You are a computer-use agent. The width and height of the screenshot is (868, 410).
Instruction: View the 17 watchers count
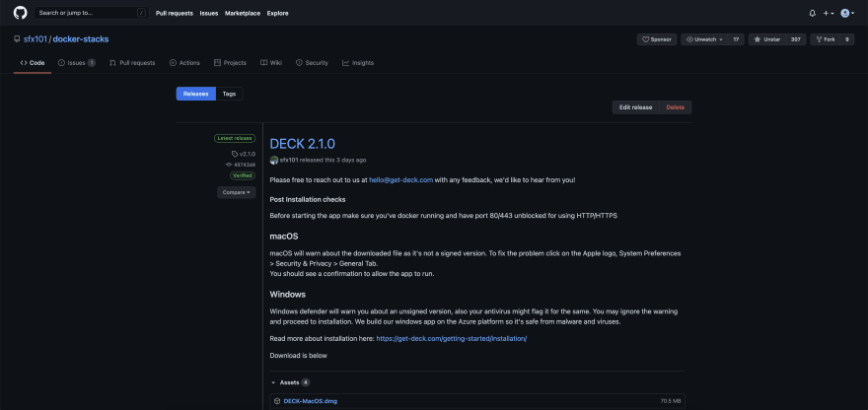[736, 39]
